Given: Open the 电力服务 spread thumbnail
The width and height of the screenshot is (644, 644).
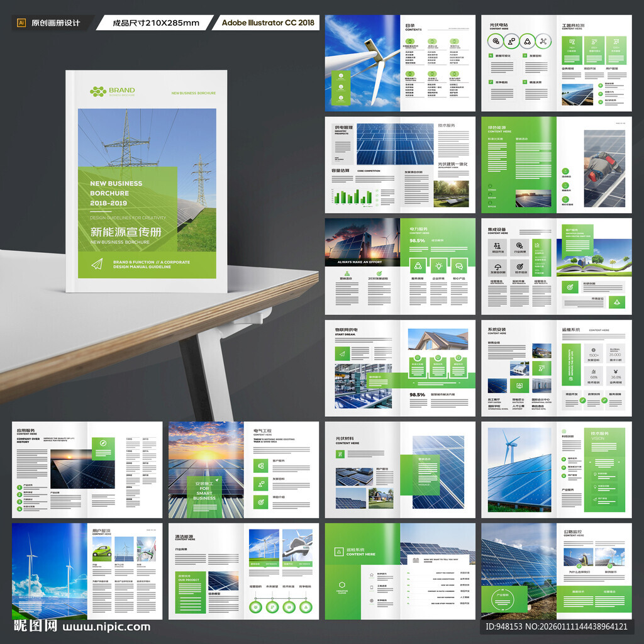Looking at the screenshot, I should 400,266.
